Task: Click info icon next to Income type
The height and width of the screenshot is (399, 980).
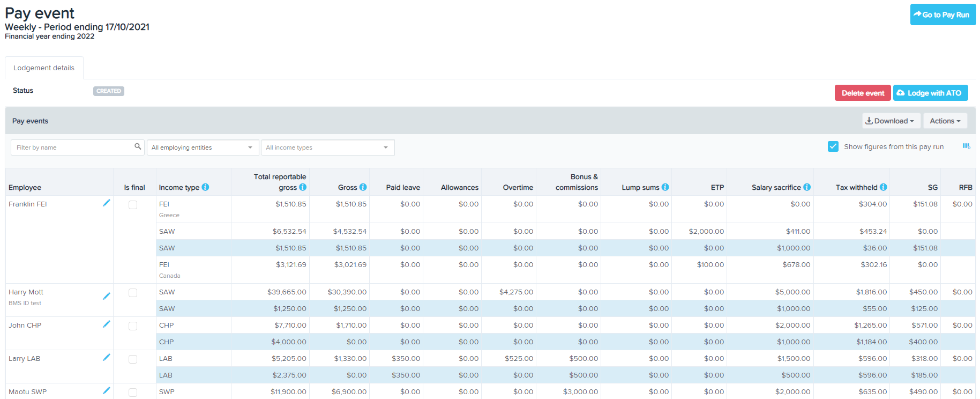Action: coord(205,187)
